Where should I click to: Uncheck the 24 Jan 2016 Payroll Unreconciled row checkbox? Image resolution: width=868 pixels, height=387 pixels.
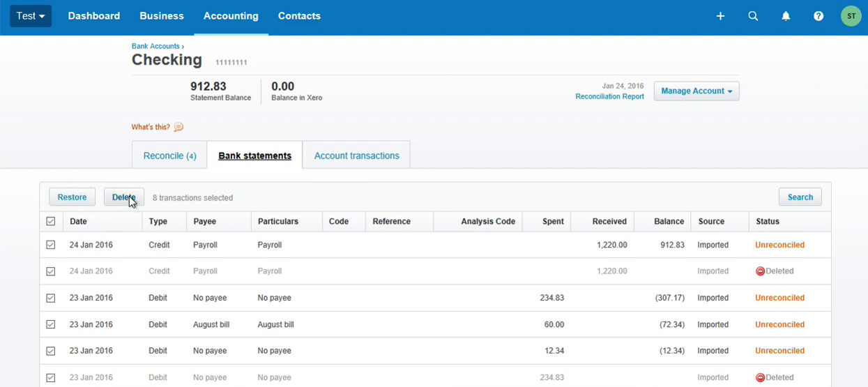[x=51, y=245]
